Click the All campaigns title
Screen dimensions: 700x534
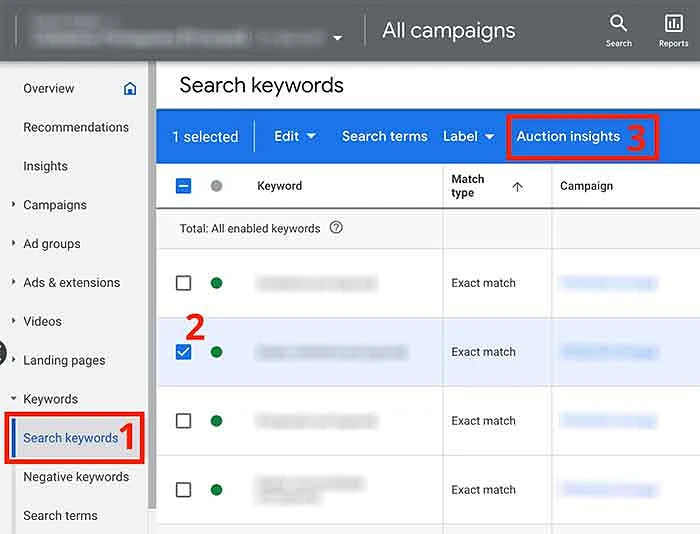pyautogui.click(x=449, y=30)
